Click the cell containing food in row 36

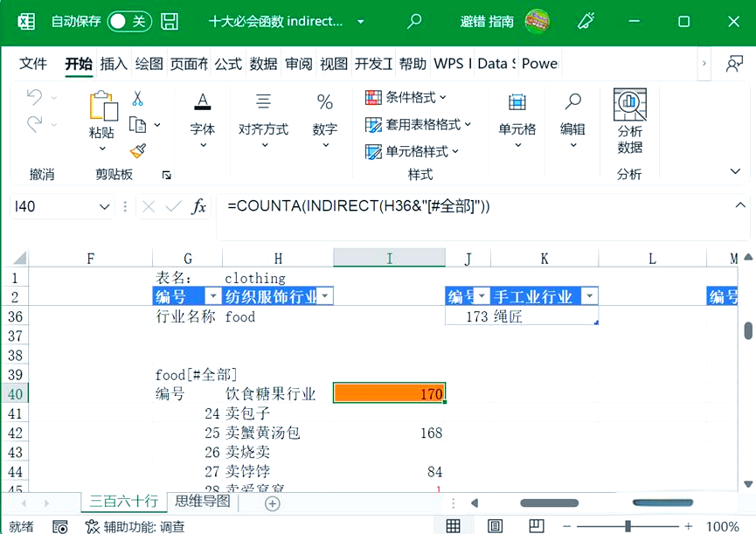tap(278, 316)
